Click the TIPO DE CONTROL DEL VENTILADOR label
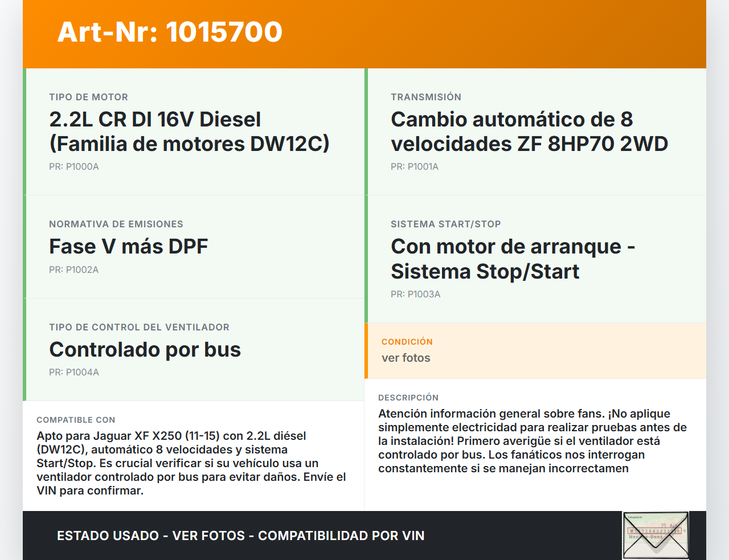 point(140,327)
